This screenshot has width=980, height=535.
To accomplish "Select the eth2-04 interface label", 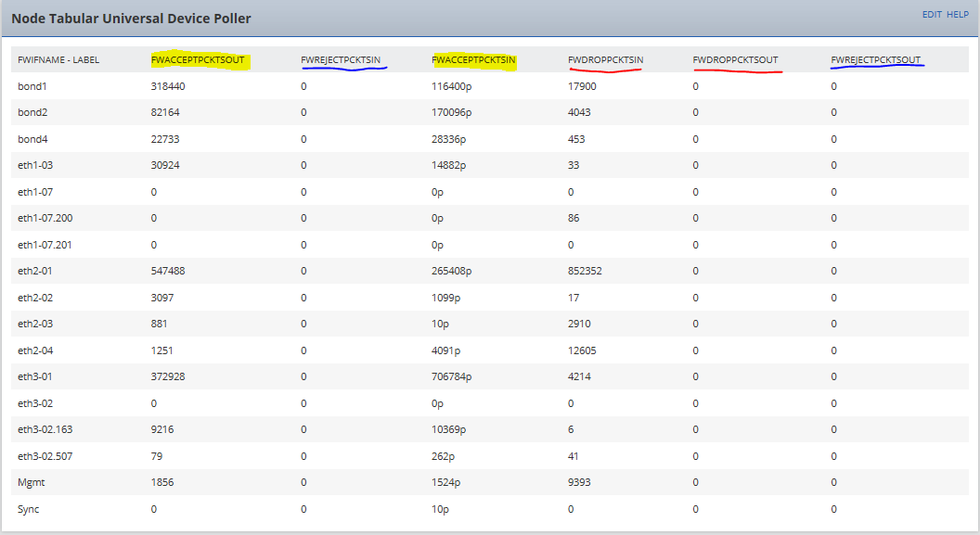I will click(x=35, y=350).
